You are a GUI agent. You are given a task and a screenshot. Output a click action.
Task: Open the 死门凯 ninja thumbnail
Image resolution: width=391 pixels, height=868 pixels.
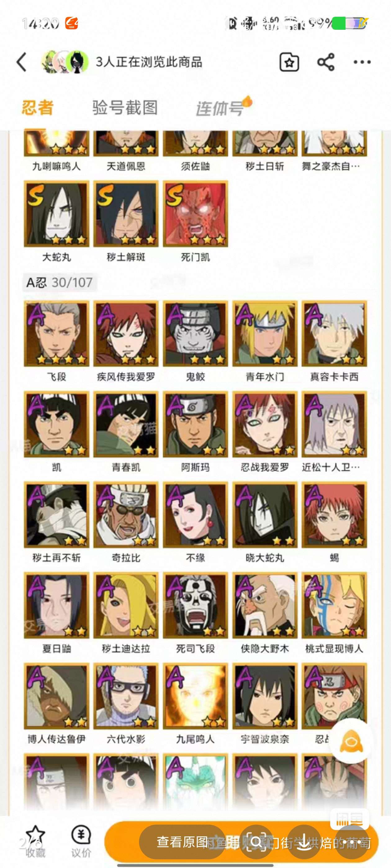click(195, 214)
